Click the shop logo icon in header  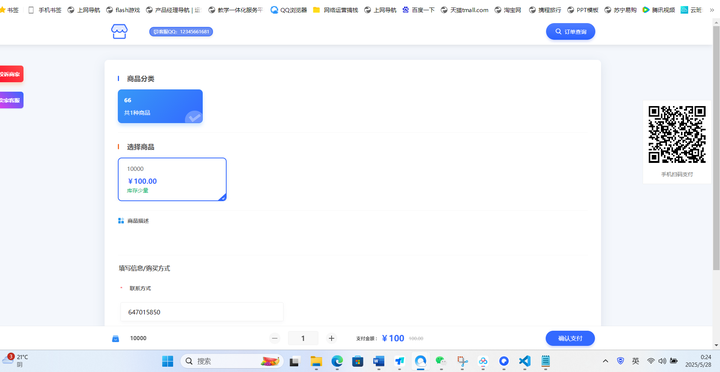click(x=119, y=31)
